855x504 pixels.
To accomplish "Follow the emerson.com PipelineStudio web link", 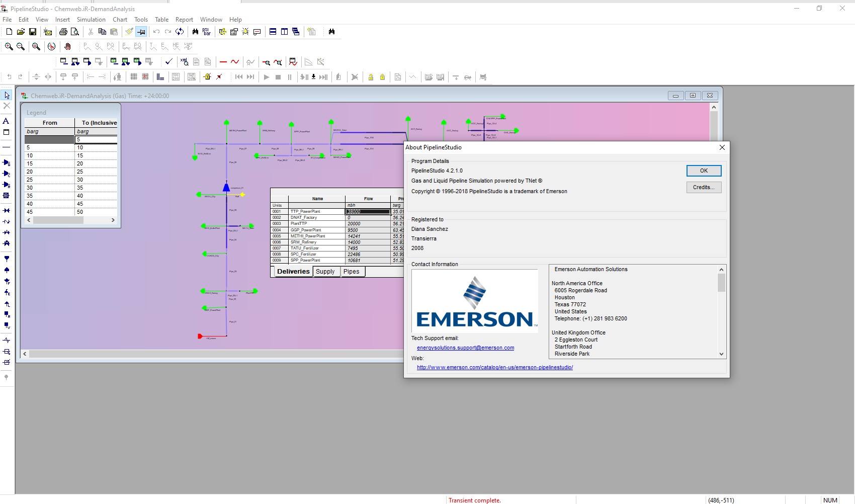I will click(x=495, y=367).
